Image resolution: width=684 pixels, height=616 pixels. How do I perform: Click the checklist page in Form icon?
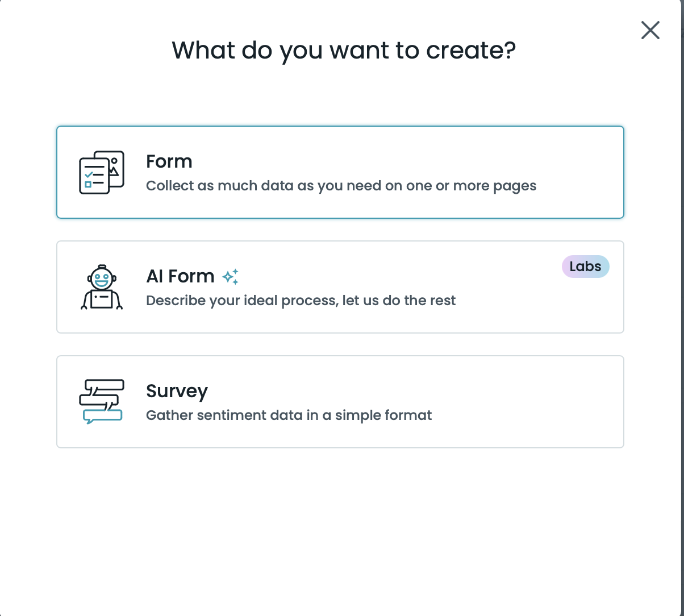pyautogui.click(x=93, y=176)
